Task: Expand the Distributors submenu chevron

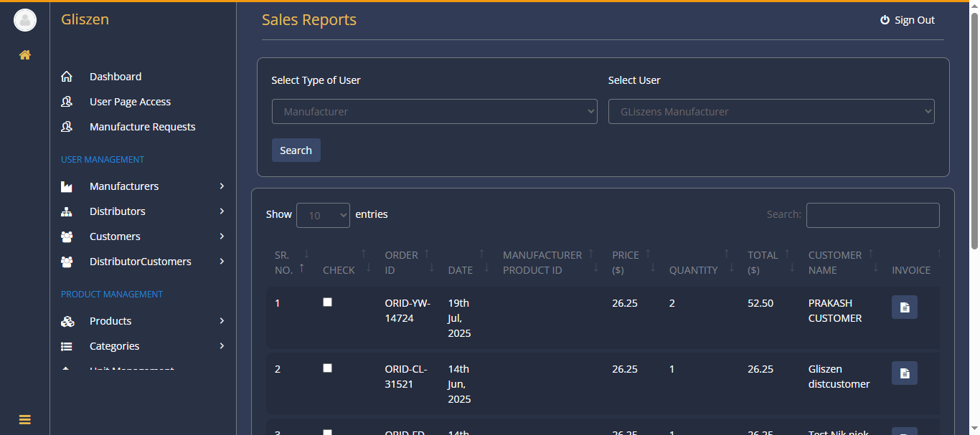Action: [x=222, y=211]
